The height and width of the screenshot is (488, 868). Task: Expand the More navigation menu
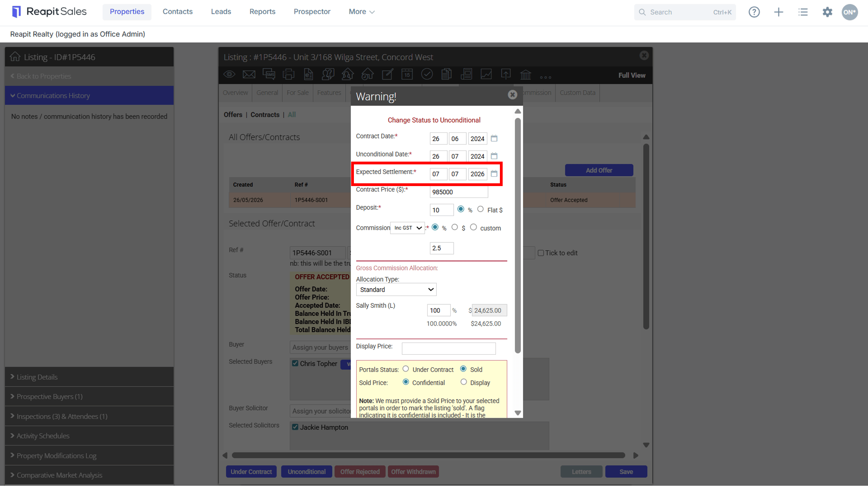361,12
